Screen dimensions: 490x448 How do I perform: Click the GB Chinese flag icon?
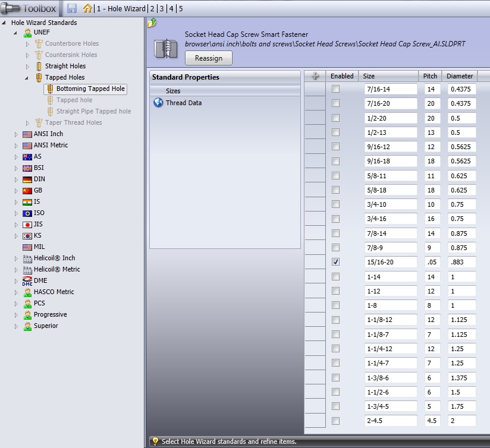[x=27, y=191]
